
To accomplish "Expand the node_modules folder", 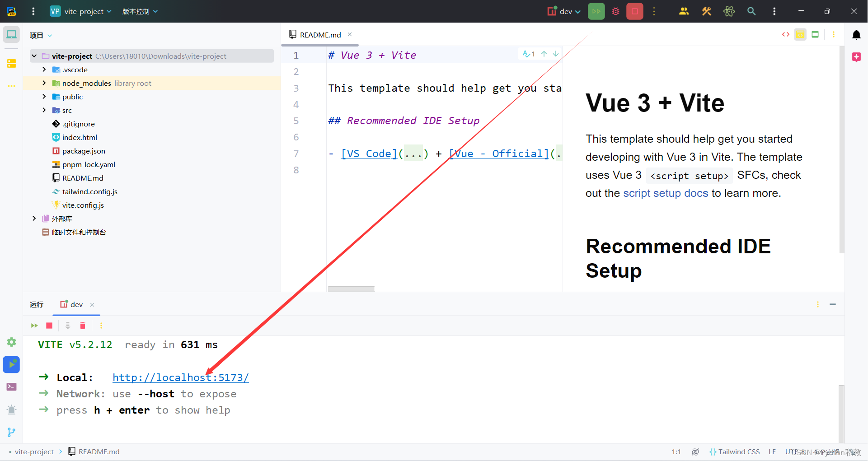I will 44,83.
